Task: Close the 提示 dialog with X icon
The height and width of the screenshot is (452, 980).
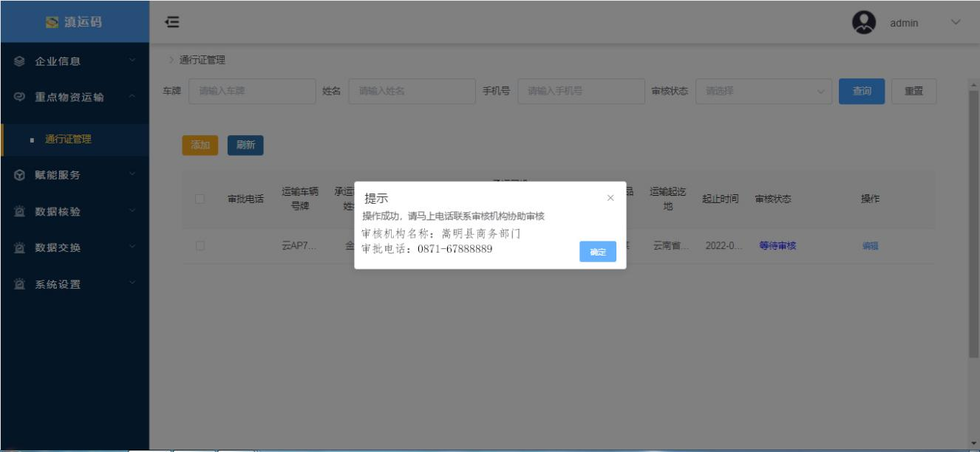Action: click(x=610, y=198)
